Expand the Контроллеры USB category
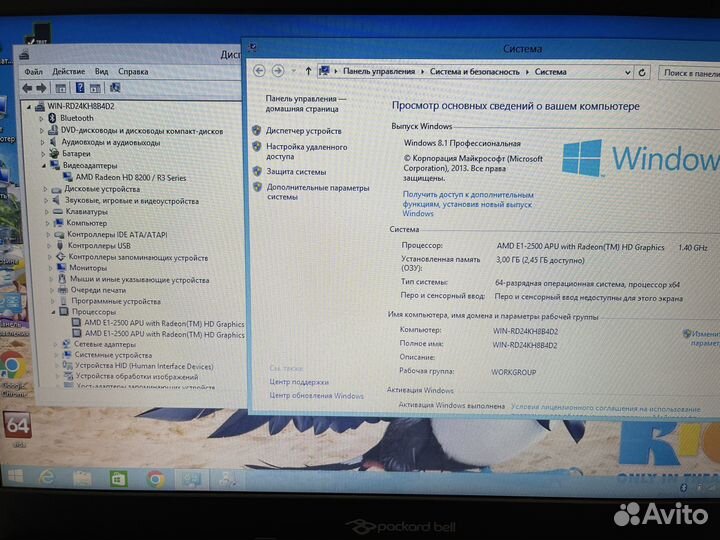720x540 pixels. 49,246
